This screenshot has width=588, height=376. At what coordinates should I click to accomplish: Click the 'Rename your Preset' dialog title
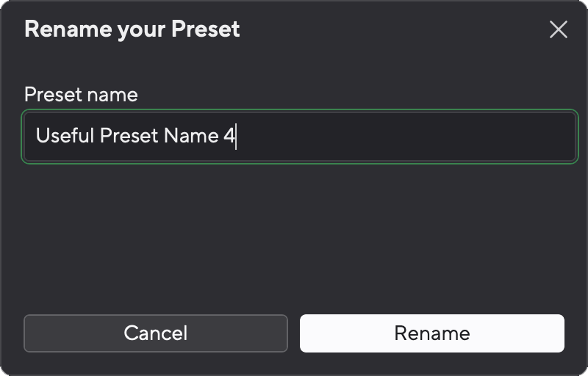(132, 29)
